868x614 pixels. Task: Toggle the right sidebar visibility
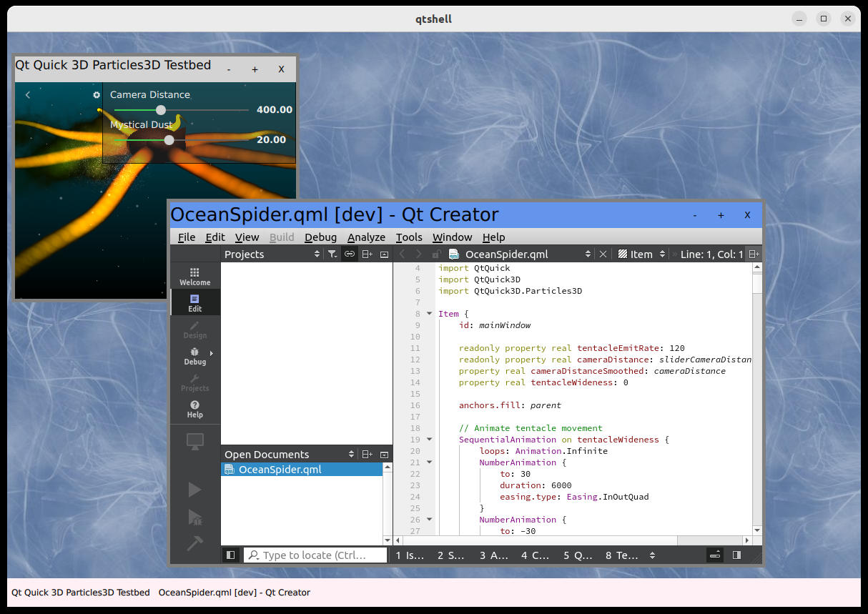(736, 555)
